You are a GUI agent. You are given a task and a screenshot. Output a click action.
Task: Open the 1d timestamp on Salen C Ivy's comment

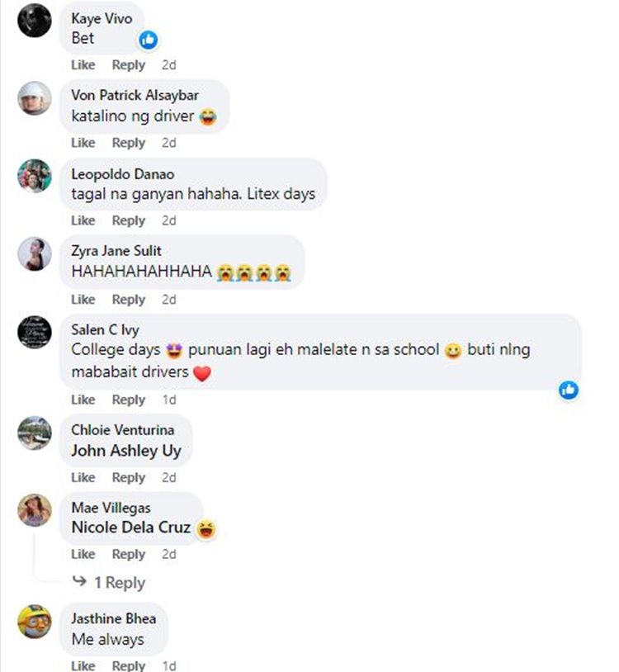168,400
